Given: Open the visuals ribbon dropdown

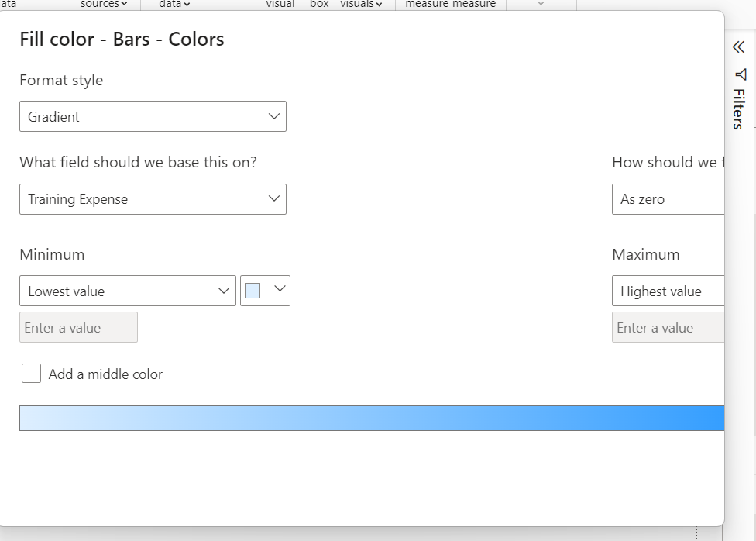Looking at the screenshot, I should (x=361, y=4).
